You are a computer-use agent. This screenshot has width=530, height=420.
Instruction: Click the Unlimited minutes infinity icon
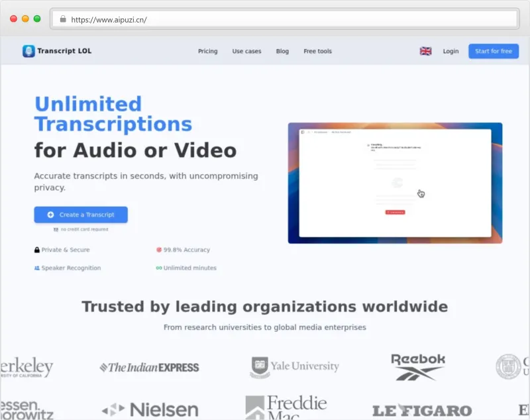coord(159,268)
